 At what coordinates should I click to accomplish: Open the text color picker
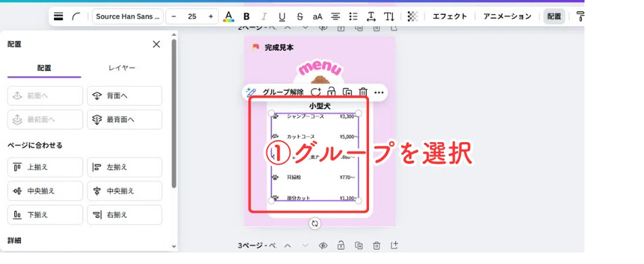229,16
